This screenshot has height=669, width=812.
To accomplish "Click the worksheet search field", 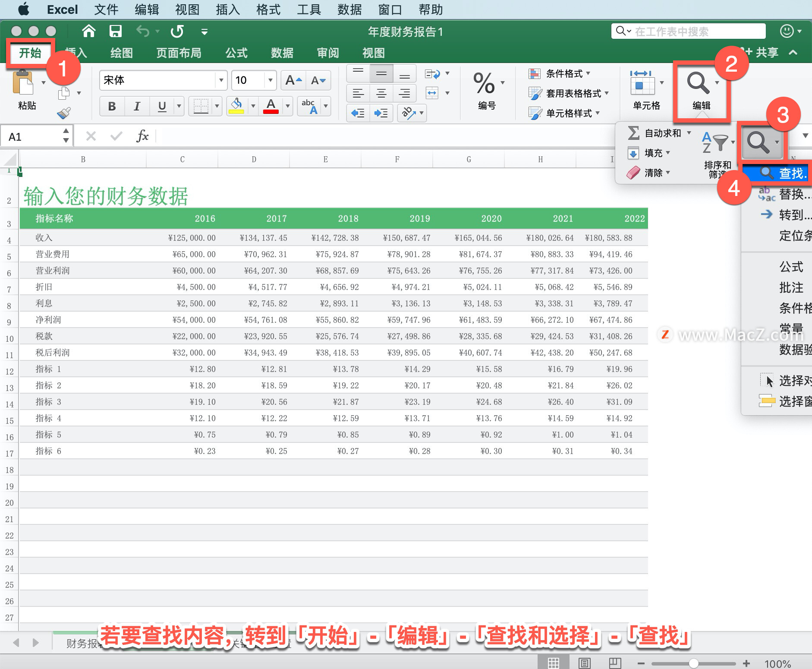I will pyautogui.click(x=689, y=31).
